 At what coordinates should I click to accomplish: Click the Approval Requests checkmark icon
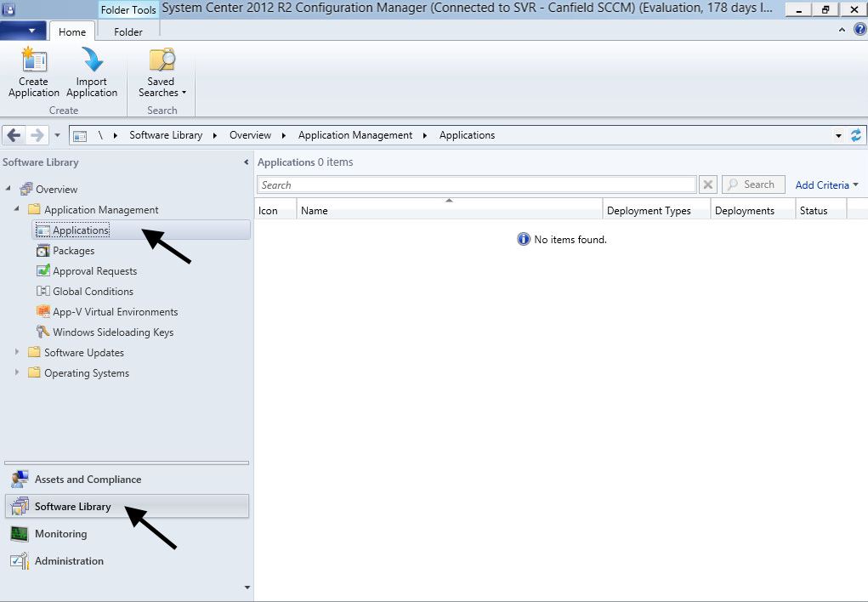click(43, 271)
